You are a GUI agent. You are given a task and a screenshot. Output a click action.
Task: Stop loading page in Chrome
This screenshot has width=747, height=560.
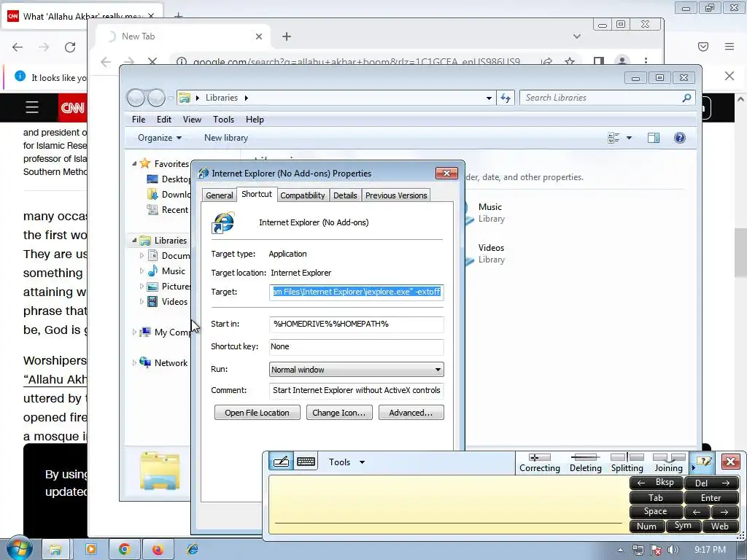(152, 61)
